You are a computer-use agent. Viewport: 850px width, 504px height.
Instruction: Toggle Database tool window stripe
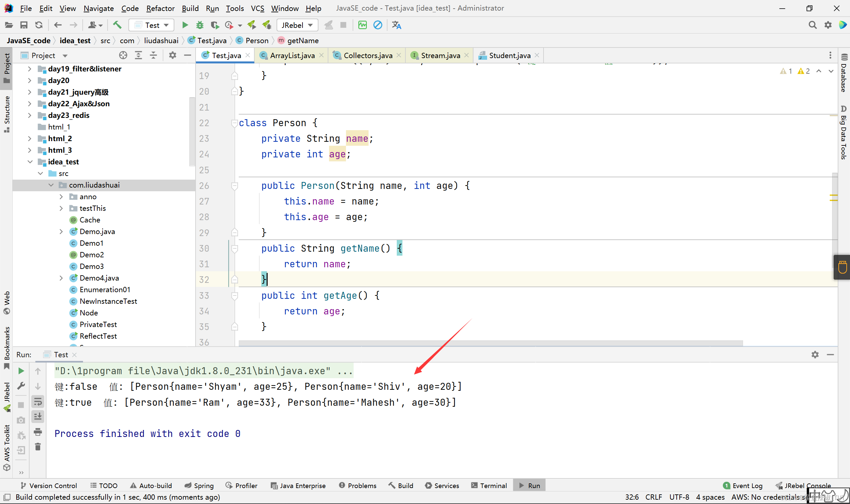coord(844,73)
